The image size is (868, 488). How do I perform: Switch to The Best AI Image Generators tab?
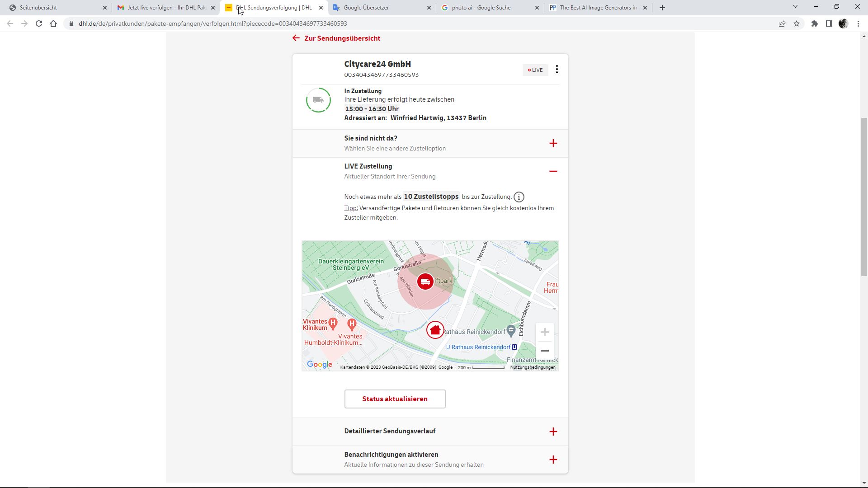[598, 8]
